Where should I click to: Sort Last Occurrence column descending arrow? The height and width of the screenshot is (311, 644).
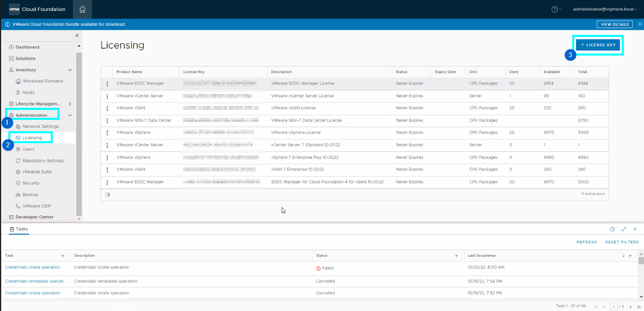coord(623,256)
